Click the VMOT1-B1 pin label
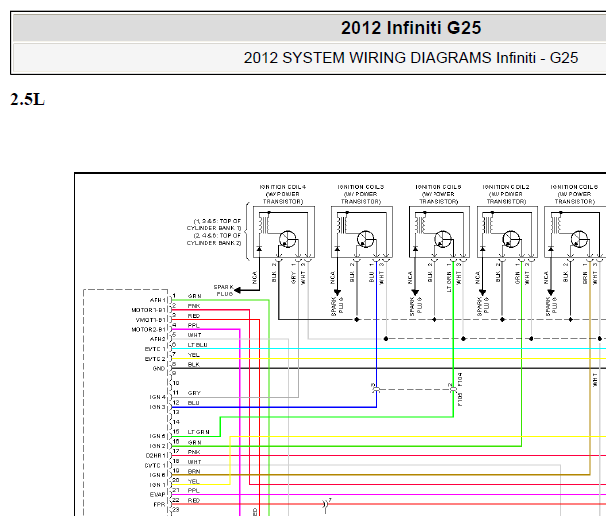606x516 pixels. [x=151, y=320]
